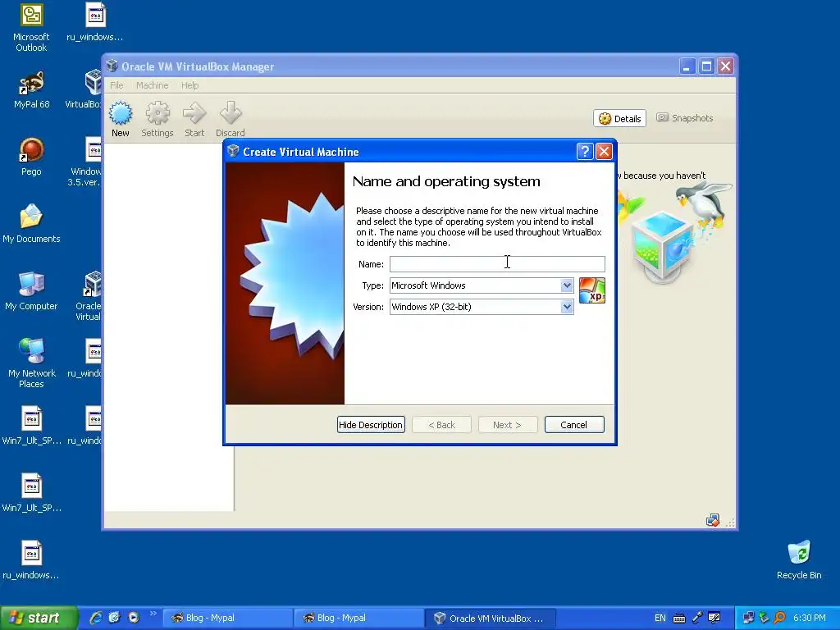Click the Next button in the wizard

tap(507, 425)
